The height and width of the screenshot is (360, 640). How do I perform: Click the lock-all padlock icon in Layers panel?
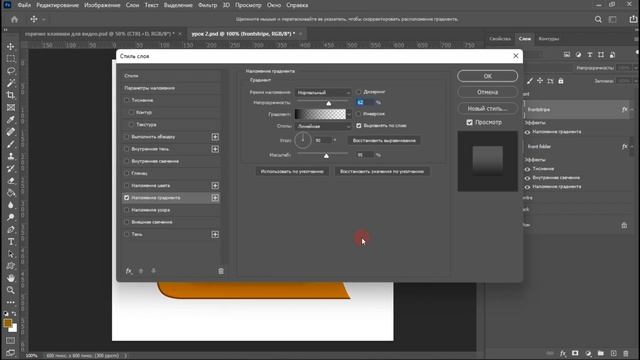coord(561,81)
